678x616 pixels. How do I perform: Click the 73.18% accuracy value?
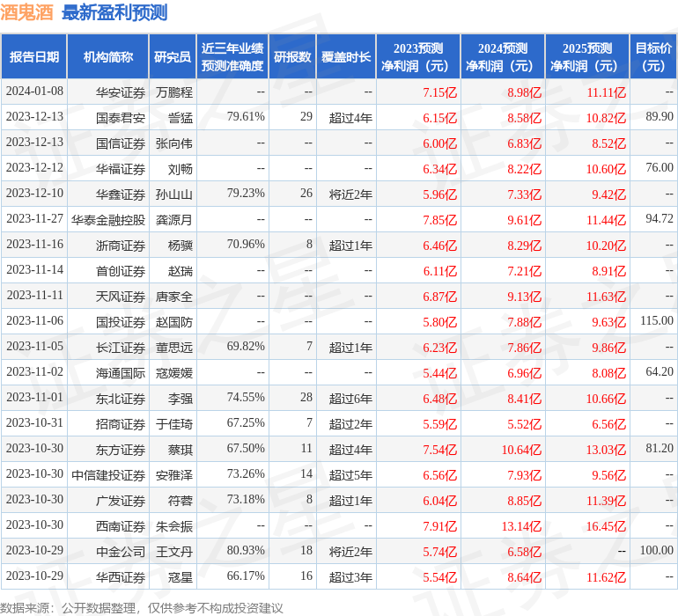246,499
